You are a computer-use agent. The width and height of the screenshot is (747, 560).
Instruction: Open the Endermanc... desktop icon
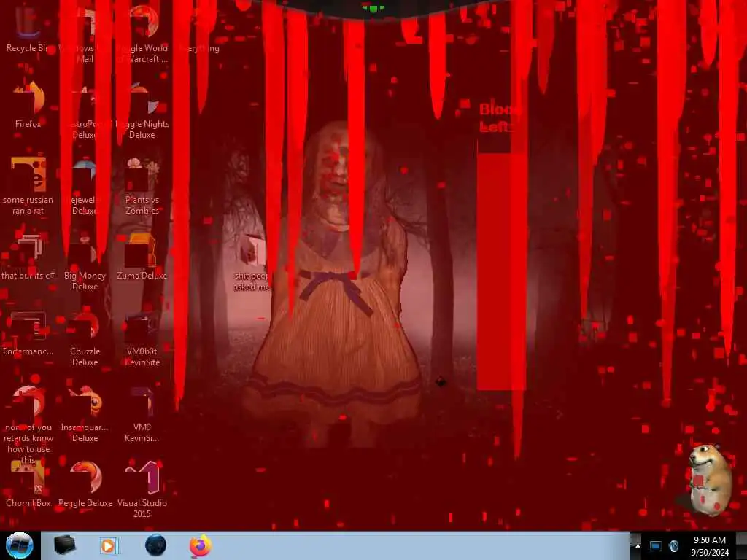coord(28,333)
